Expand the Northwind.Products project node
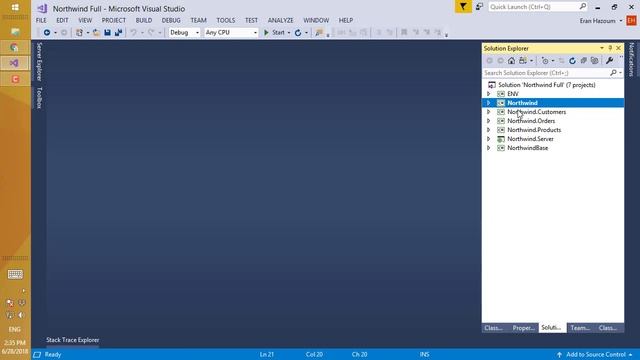Viewport: 640px width, 360px height. [x=489, y=130]
